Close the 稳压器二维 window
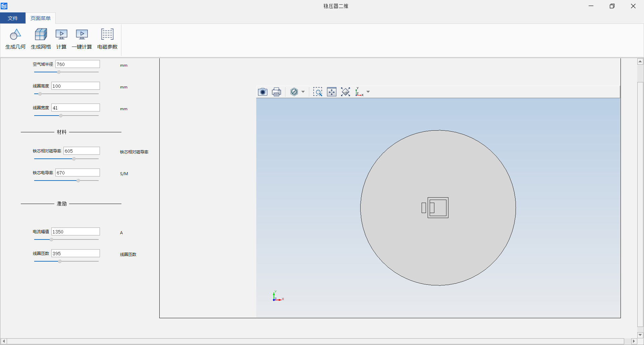Image resolution: width=644 pixels, height=345 pixels. (633, 6)
